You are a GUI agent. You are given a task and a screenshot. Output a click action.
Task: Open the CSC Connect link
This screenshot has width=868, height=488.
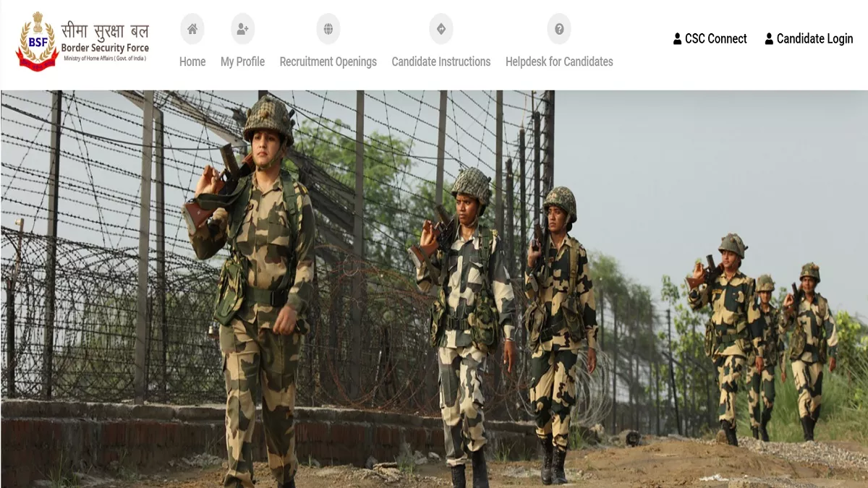coord(716,39)
